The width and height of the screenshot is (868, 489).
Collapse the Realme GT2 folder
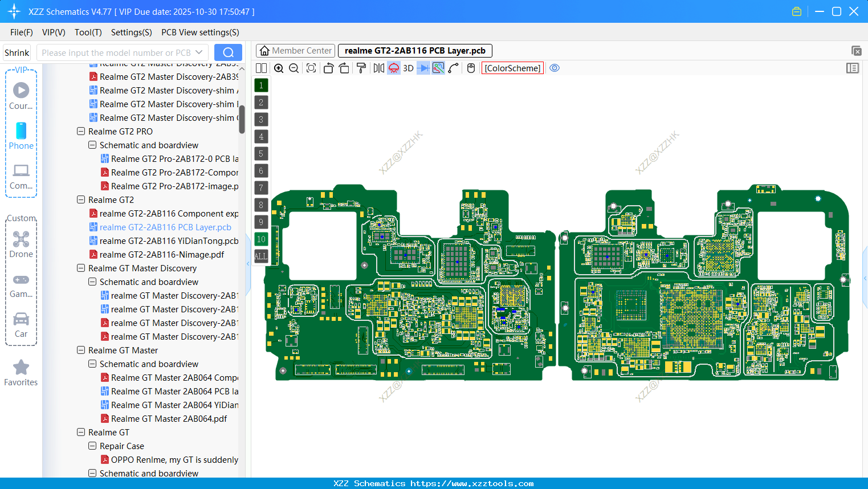pos(81,200)
